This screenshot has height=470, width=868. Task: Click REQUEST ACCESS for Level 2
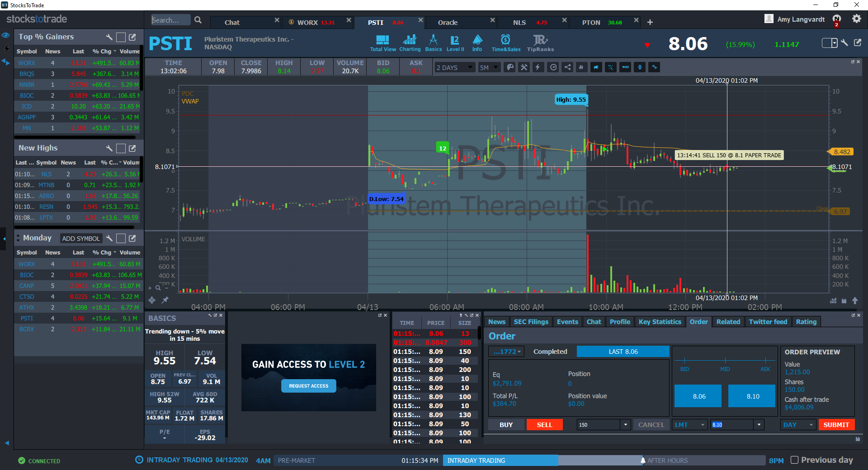click(309, 386)
